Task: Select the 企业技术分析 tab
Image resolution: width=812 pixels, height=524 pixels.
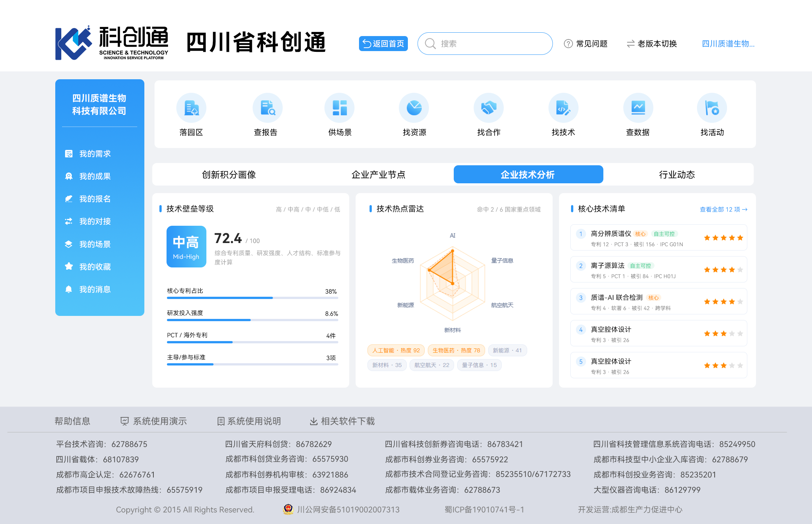Action: 528,174
